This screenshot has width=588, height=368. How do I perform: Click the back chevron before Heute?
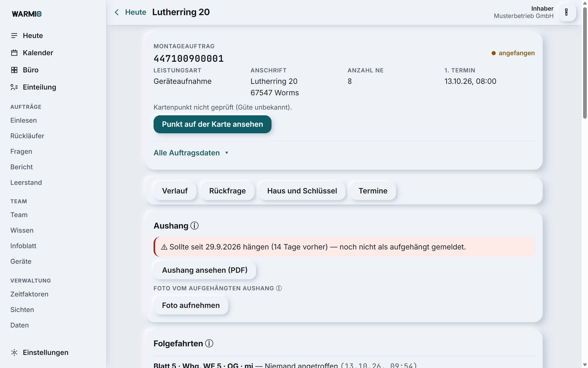point(117,12)
